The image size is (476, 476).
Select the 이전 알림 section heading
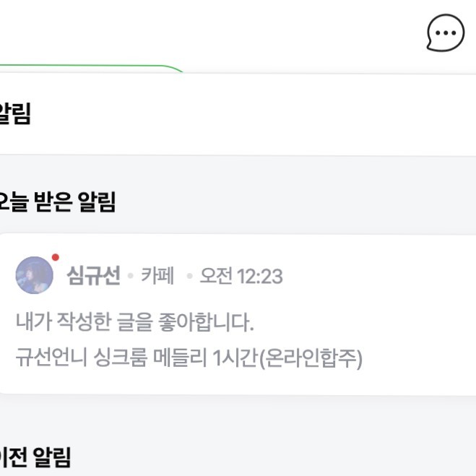pyautogui.click(x=36, y=456)
